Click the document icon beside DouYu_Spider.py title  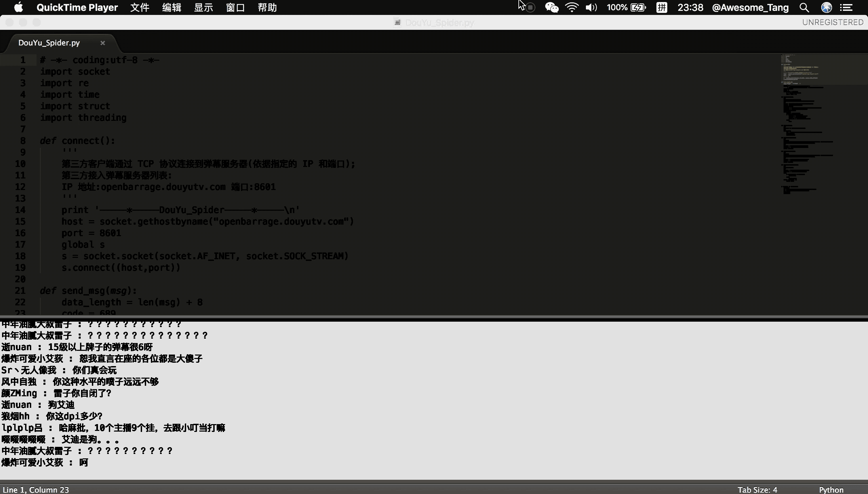click(x=398, y=23)
